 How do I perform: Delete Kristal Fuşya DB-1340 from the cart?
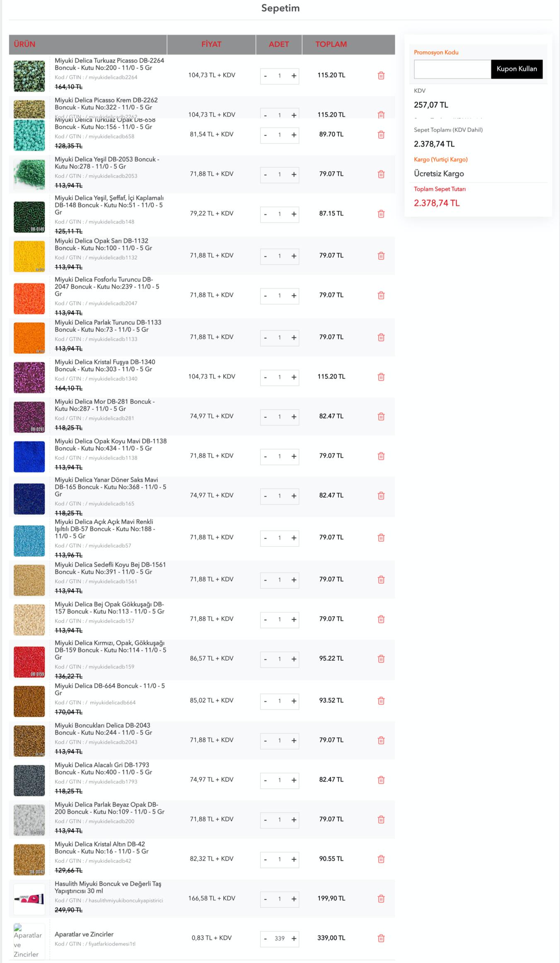[x=381, y=377]
